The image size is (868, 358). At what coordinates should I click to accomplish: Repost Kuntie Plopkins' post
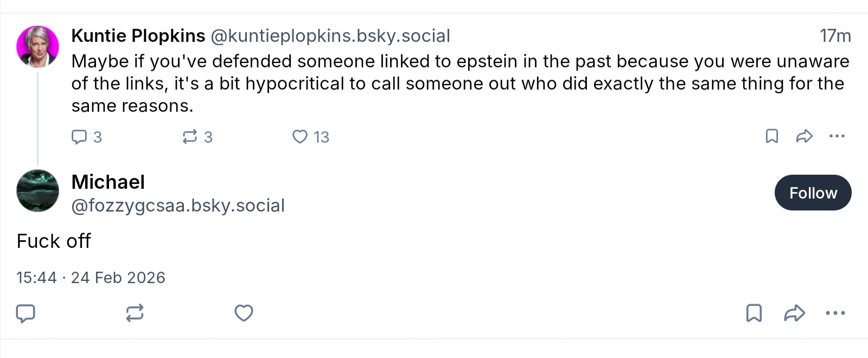[190, 137]
